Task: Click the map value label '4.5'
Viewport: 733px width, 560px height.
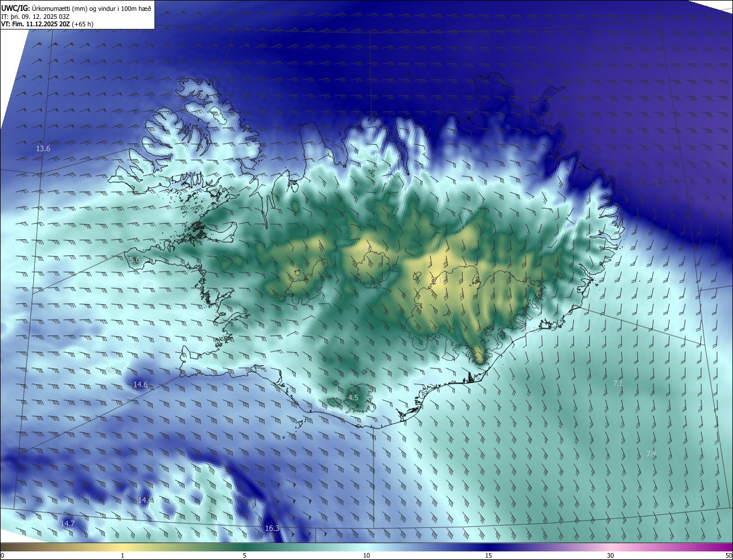Action: (353, 397)
